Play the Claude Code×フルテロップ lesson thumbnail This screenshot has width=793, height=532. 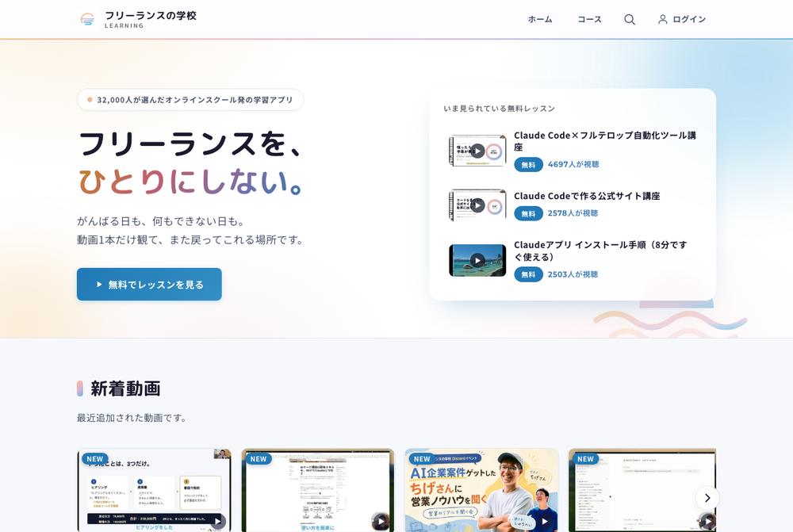tap(477, 151)
